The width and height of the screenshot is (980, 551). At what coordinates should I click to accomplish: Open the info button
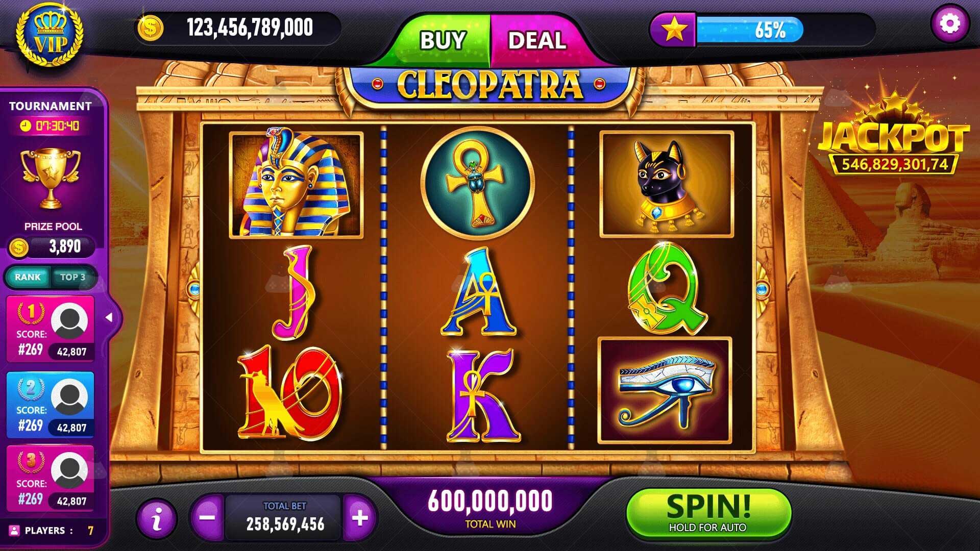[157, 519]
